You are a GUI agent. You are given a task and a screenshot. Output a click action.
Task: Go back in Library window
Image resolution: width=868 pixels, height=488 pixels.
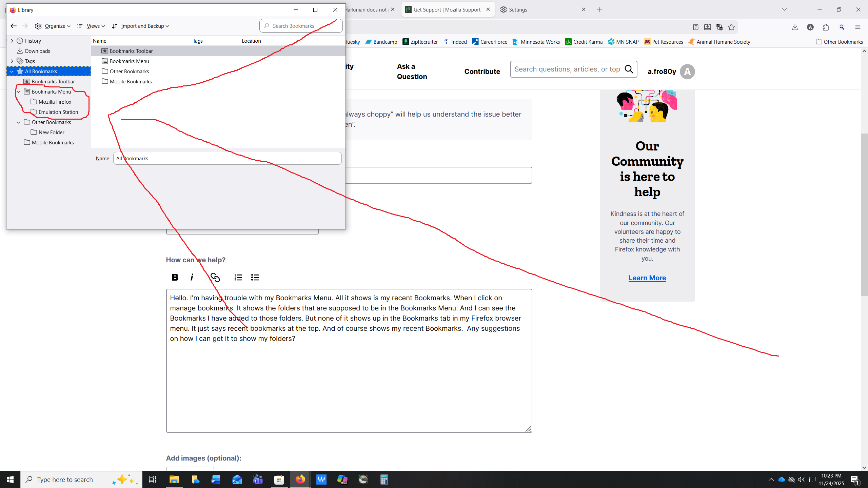tap(14, 26)
